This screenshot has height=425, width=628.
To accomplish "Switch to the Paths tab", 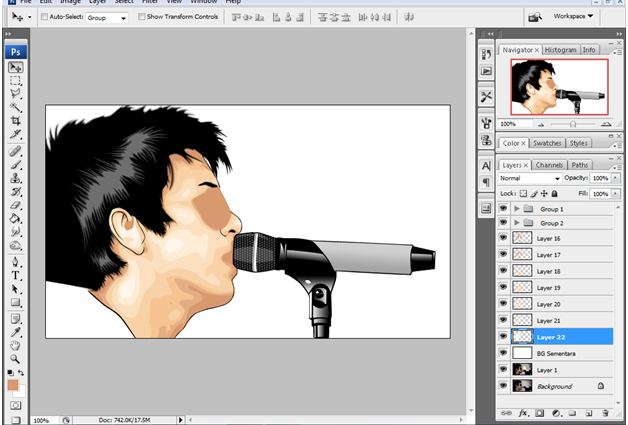I will (580, 165).
